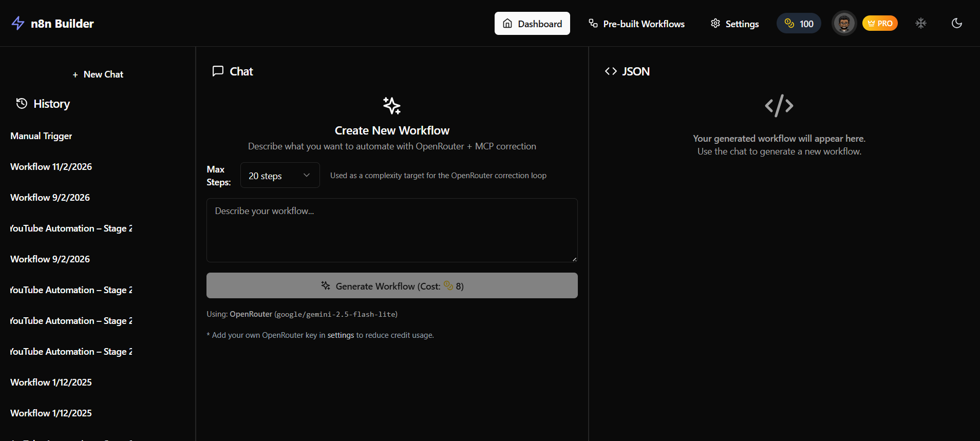
Task: Focus the Describe your workflow text area
Action: tap(392, 230)
